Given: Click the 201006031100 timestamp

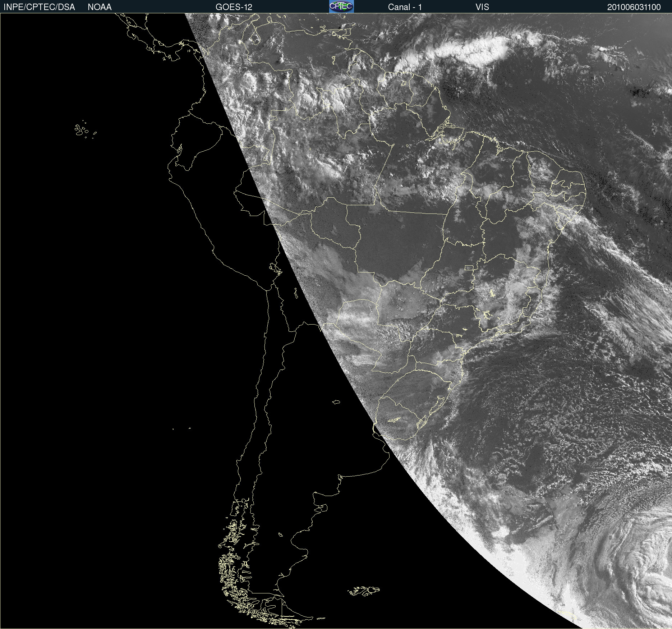Looking at the screenshot, I should click(x=634, y=7).
